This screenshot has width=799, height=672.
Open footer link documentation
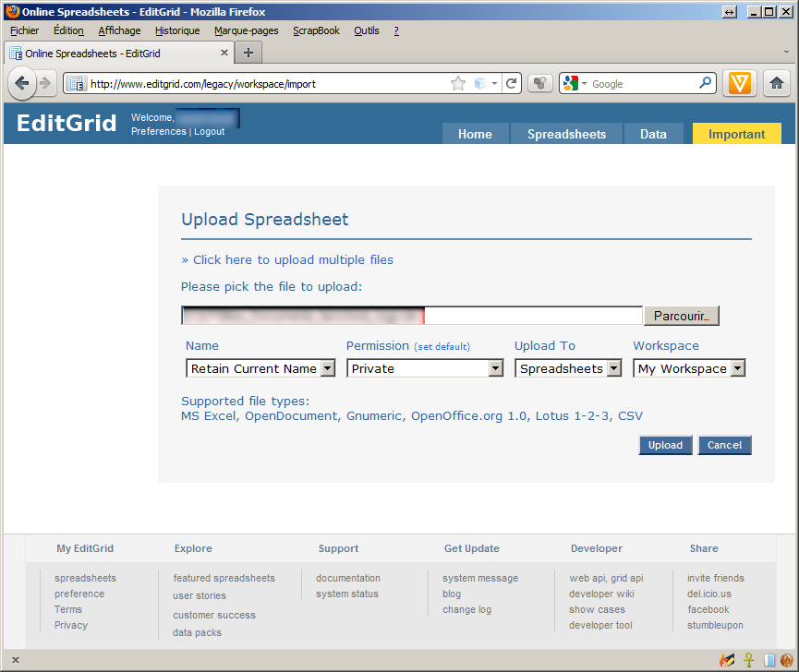point(348,578)
